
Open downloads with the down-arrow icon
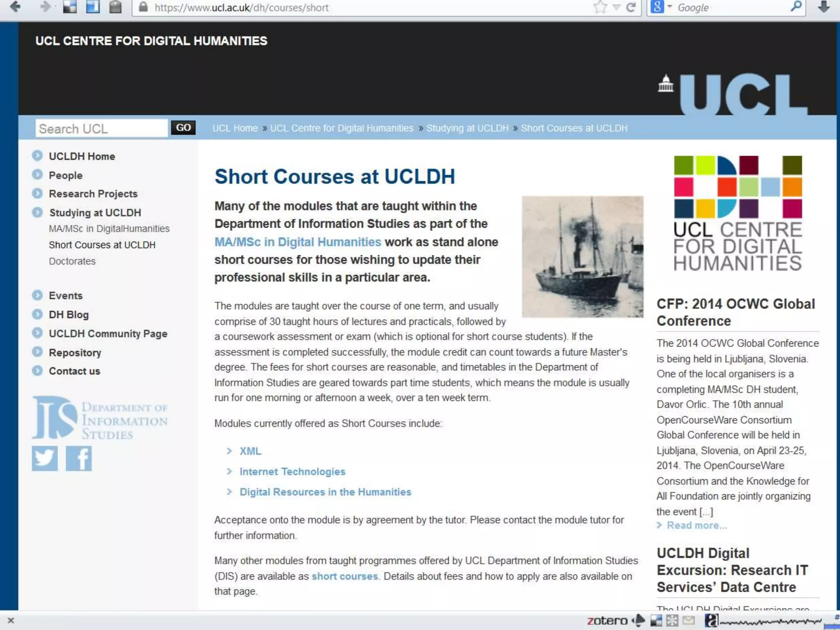(x=824, y=7)
